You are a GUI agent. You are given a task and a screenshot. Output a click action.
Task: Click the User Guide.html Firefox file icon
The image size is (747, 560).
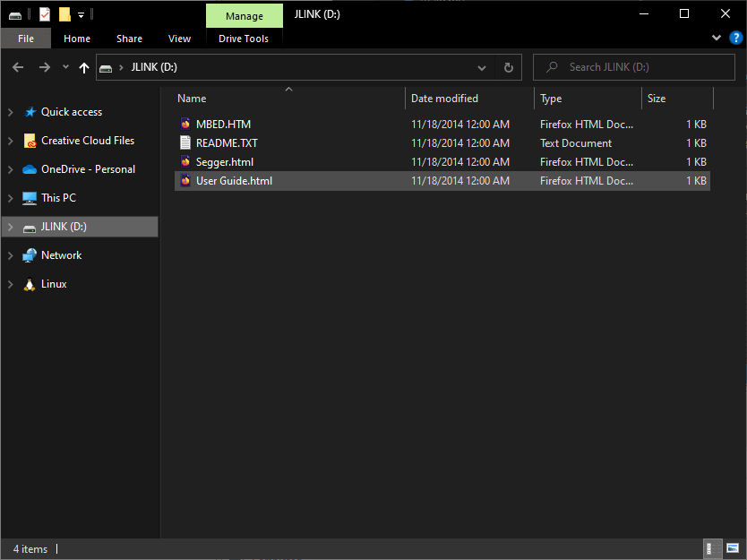click(185, 181)
